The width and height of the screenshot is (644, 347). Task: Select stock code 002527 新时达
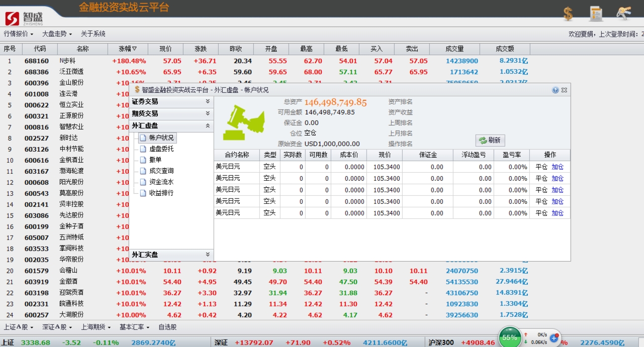pos(37,138)
